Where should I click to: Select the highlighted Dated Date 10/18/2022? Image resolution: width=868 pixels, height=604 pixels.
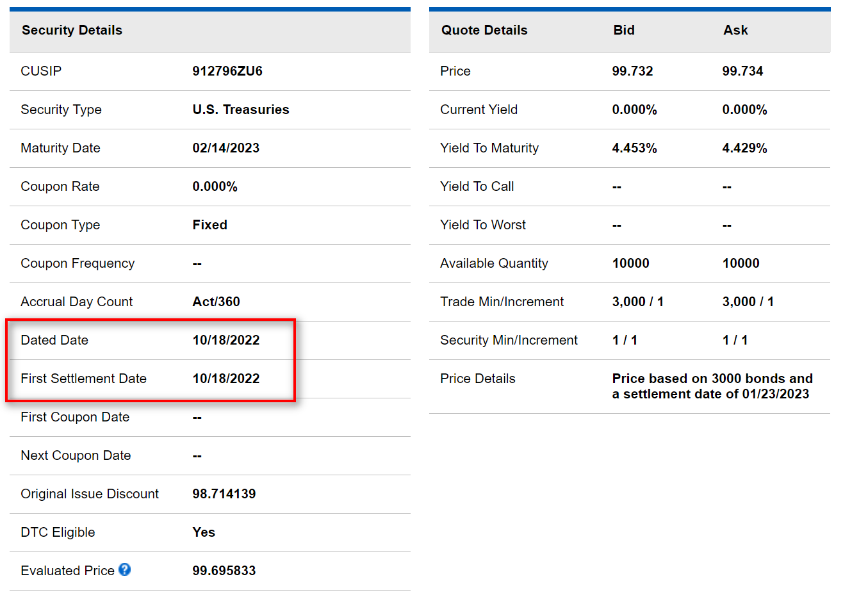[226, 340]
